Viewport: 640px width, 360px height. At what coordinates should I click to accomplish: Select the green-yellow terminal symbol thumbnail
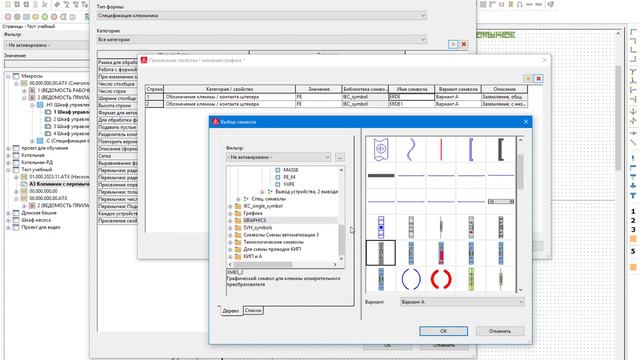(471, 279)
